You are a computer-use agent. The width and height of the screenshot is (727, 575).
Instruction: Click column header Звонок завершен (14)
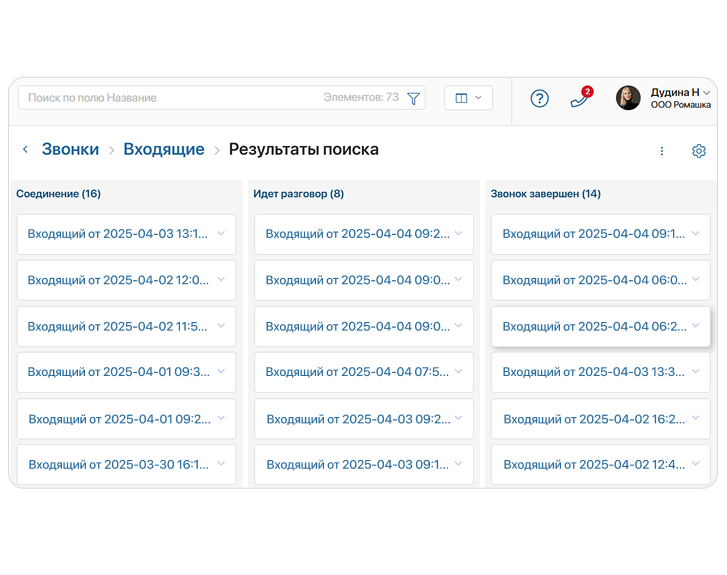pyautogui.click(x=546, y=194)
